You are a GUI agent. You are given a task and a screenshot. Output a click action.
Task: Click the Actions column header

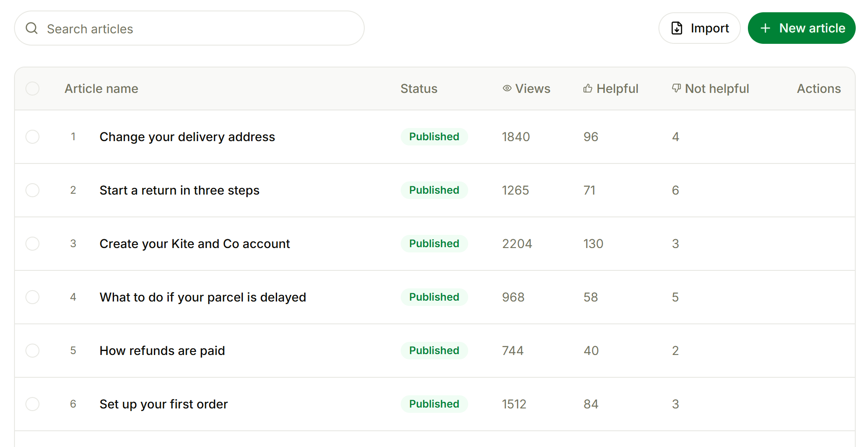[818, 89]
